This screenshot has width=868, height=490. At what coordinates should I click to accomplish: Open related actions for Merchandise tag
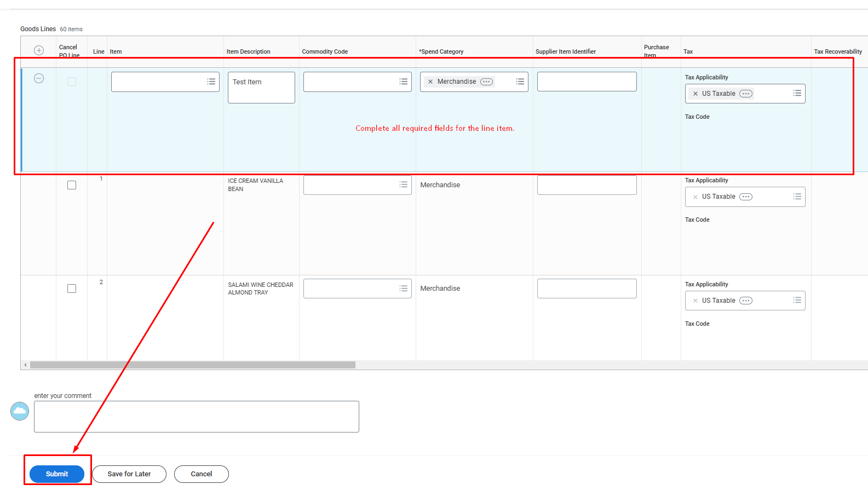point(486,82)
